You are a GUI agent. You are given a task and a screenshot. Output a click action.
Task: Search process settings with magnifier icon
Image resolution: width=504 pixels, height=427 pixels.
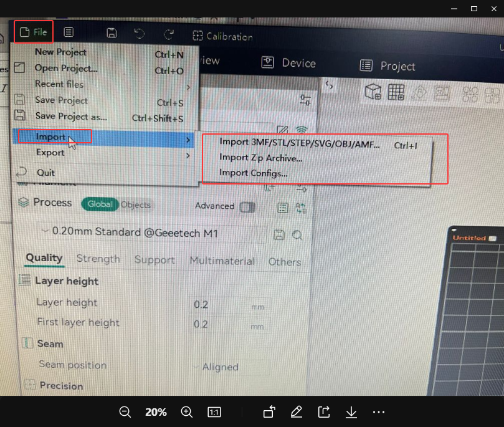tap(297, 235)
